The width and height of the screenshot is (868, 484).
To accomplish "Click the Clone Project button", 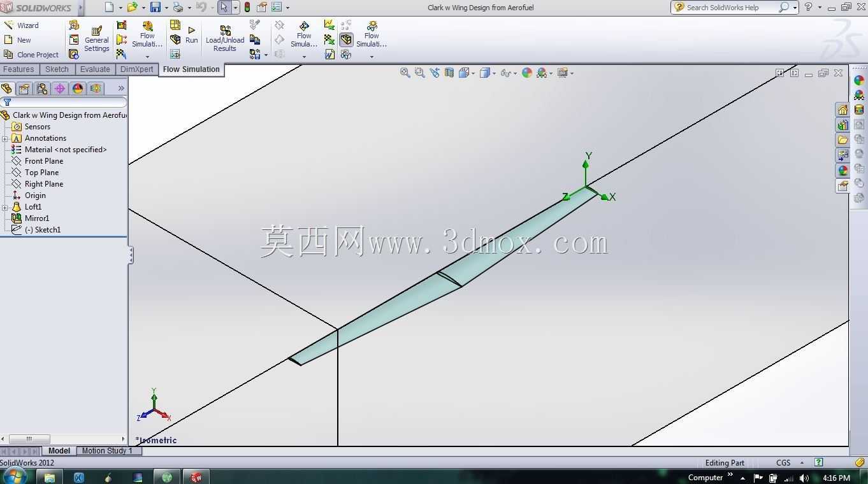I will (31, 55).
